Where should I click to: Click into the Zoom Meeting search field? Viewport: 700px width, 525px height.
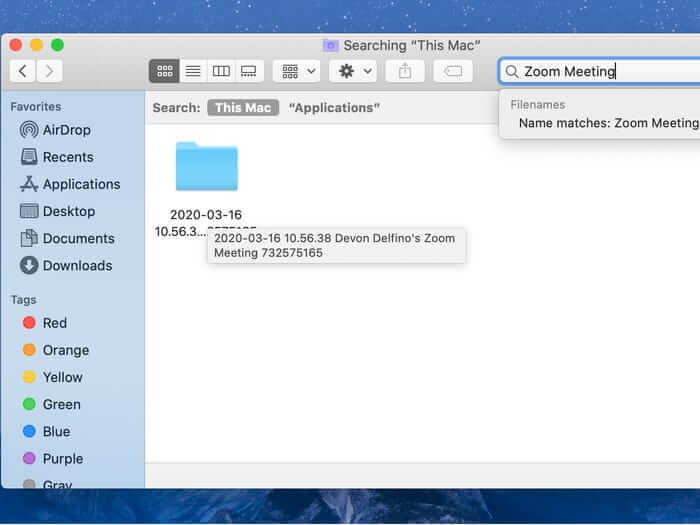(599, 71)
